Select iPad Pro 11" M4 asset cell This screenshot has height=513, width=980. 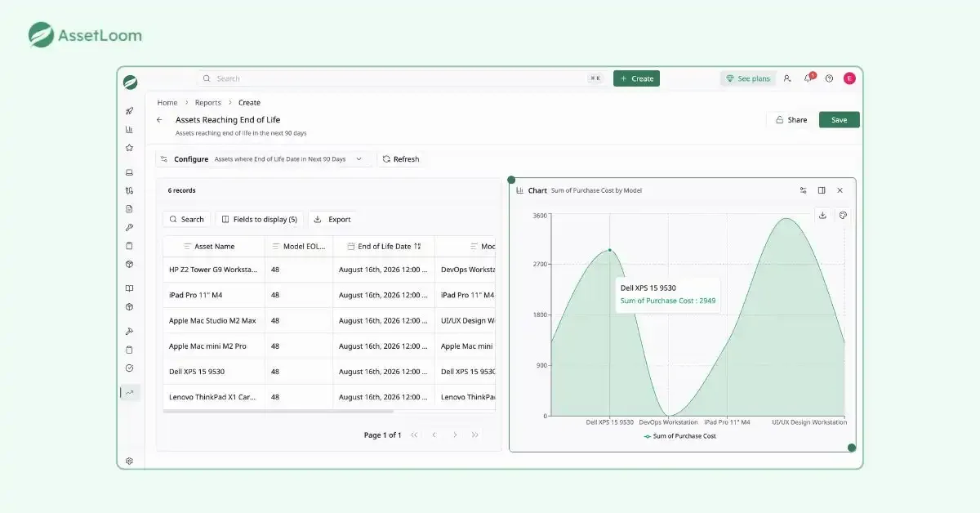pos(214,295)
